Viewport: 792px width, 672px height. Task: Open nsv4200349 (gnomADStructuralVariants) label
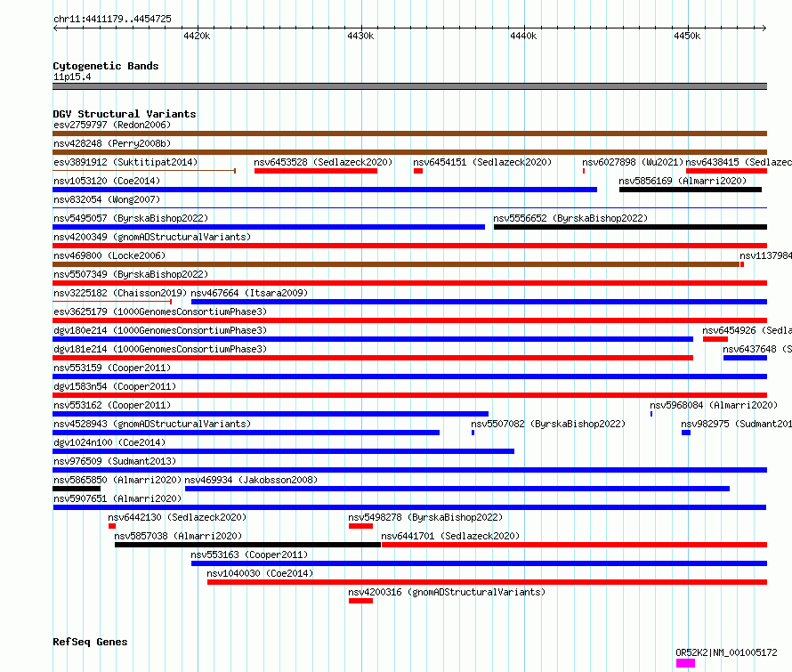coord(152,237)
